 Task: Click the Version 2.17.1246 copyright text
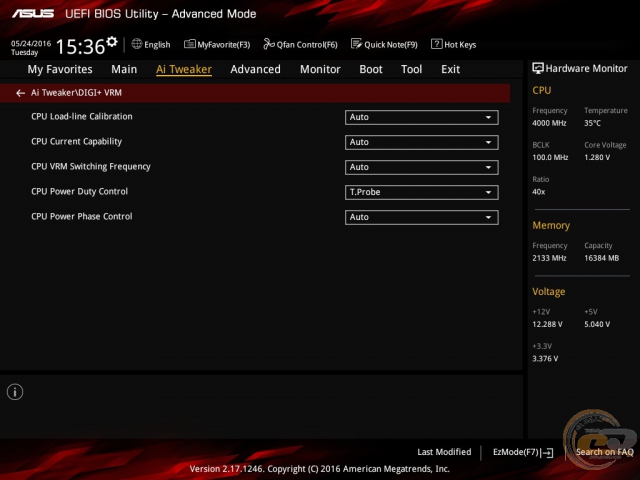click(x=320, y=469)
